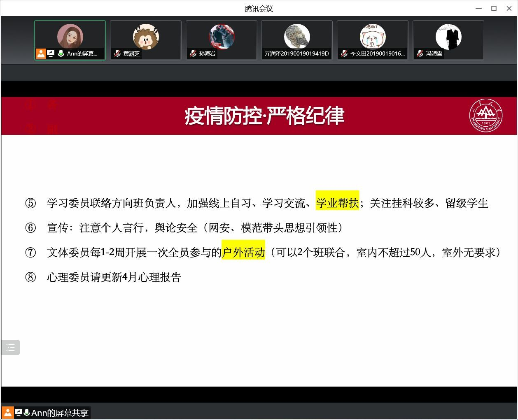518x420 pixels.
Task: Click the 'Ann的屏幕共享' label at the bottom
Action: pyautogui.click(x=60, y=413)
